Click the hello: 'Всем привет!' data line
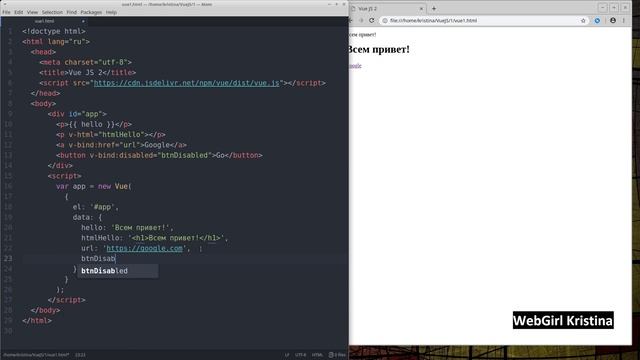This screenshot has height=360, width=640. click(127, 228)
